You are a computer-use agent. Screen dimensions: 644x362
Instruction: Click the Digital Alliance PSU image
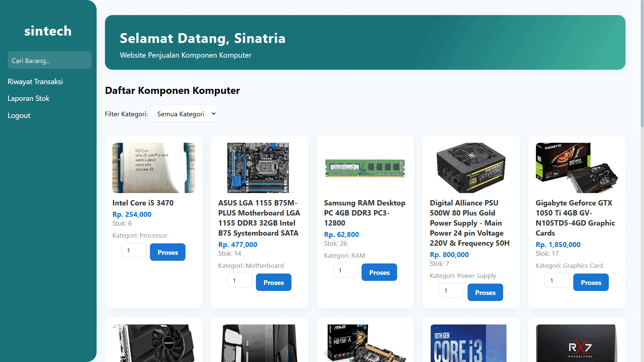click(471, 168)
